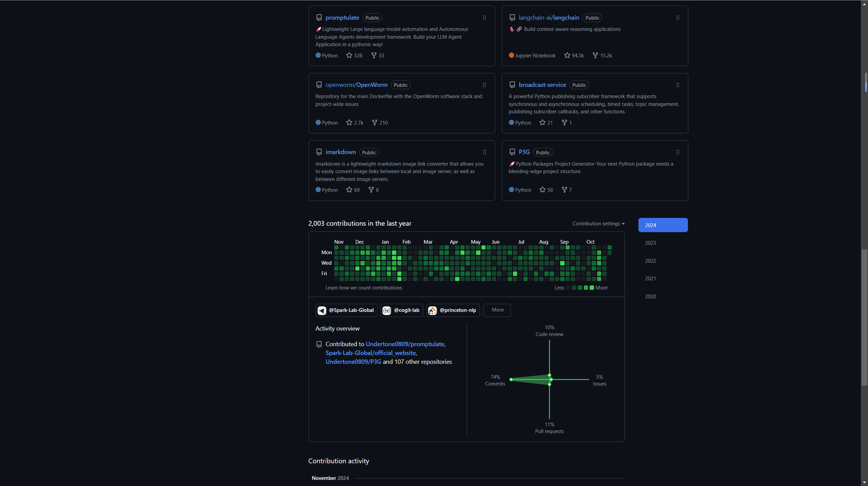
Task: Select the 2023 contributions year
Action: [x=650, y=242]
